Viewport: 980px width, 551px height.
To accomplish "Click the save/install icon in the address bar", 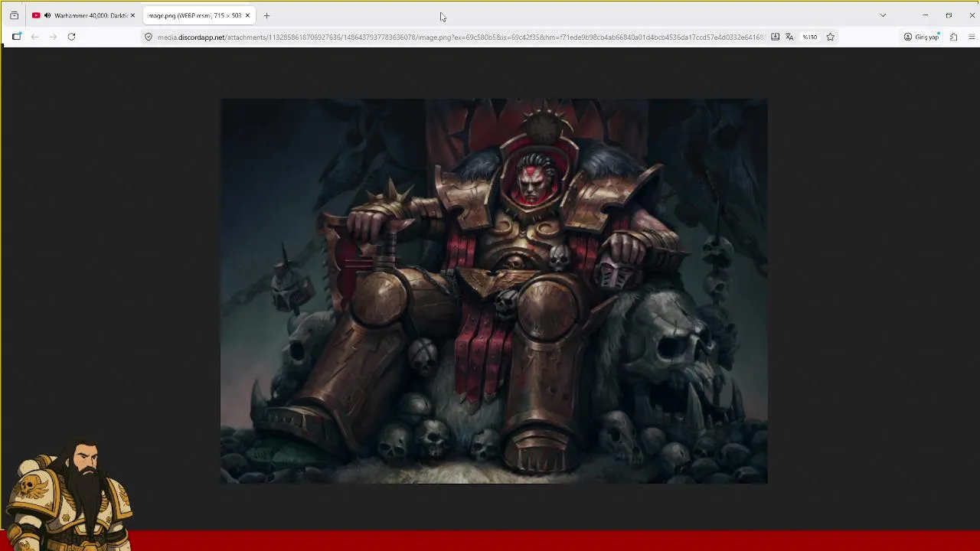I will (x=775, y=37).
